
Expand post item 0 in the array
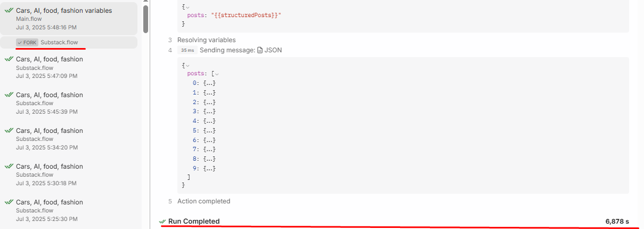pos(209,83)
